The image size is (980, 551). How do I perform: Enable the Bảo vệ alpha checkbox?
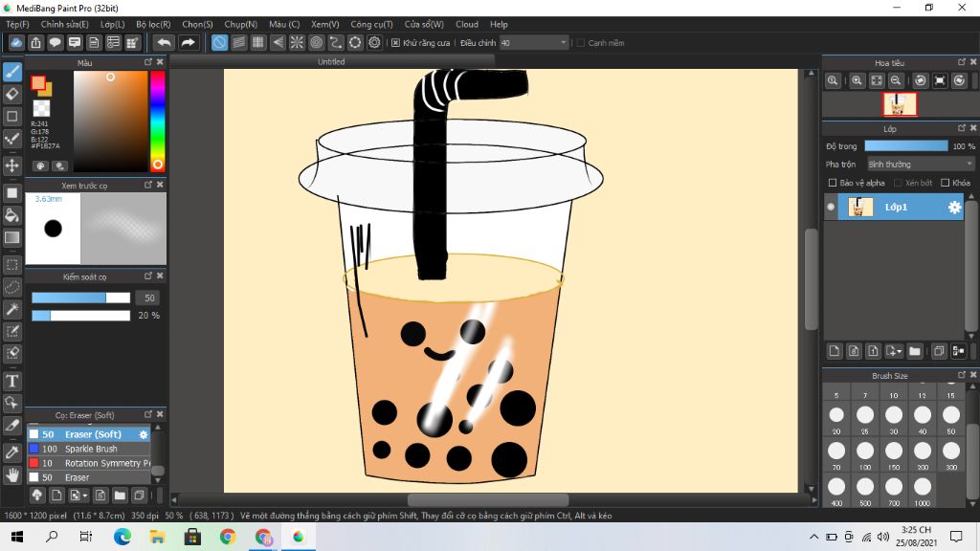click(833, 183)
